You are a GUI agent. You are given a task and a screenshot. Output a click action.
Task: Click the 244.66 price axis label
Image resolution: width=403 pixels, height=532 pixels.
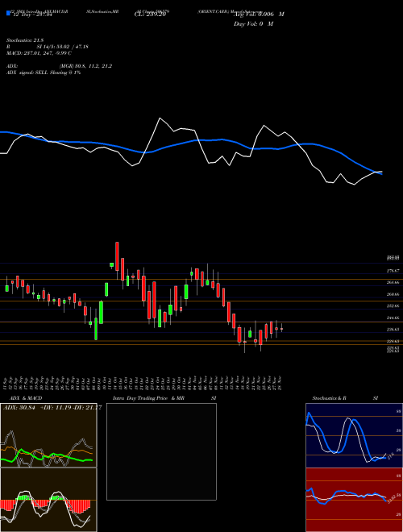click(393, 318)
